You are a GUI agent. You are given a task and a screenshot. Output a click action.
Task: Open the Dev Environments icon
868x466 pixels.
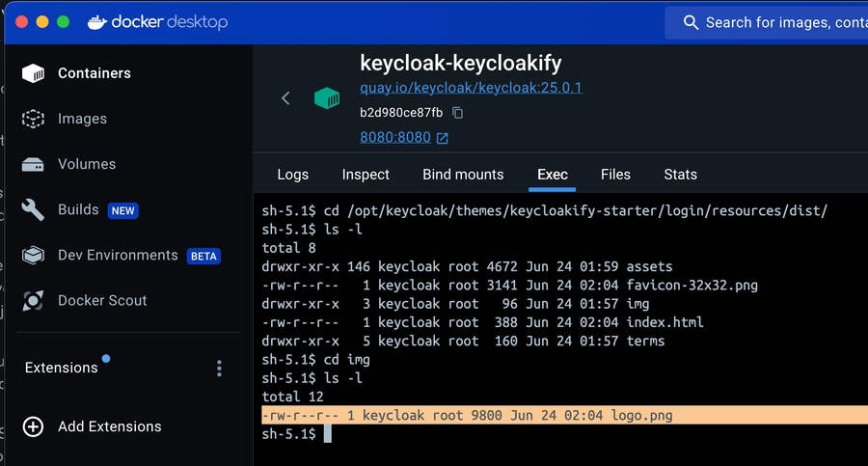pos(34,255)
